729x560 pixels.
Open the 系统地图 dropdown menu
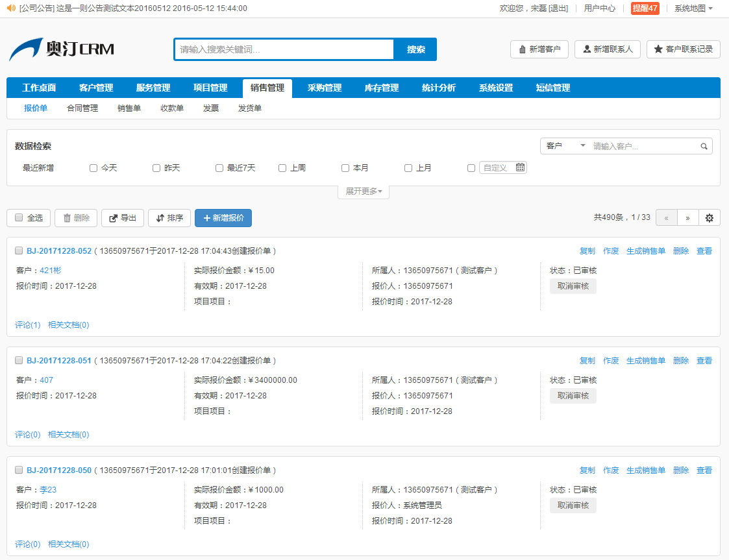pos(693,8)
